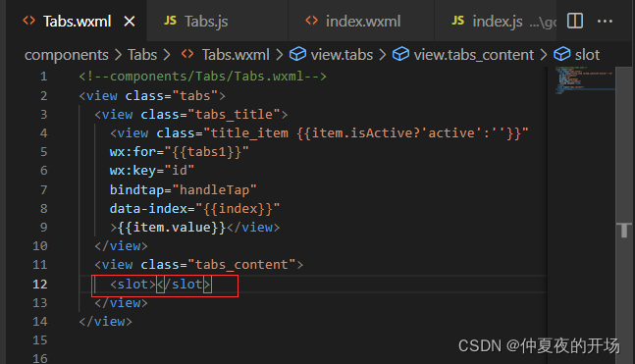The image size is (635, 364).
Task: Click the file icon on index.wxml tab
Action: click(x=311, y=21)
